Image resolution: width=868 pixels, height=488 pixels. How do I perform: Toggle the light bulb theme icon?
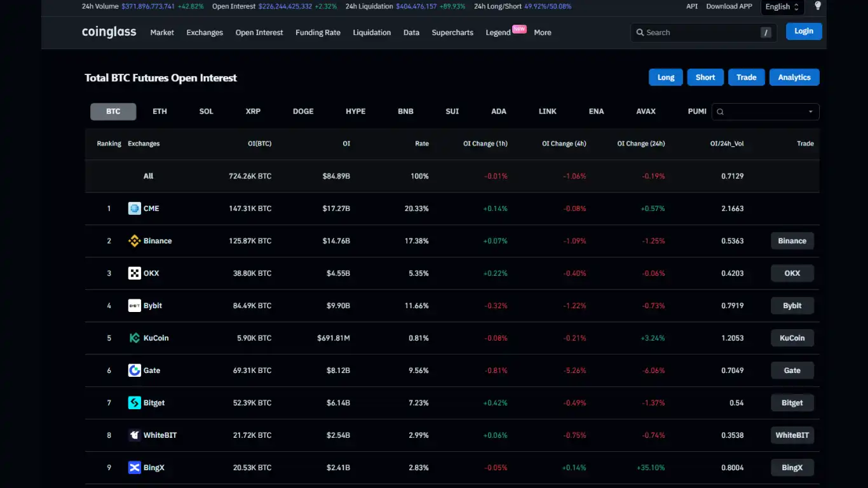click(x=818, y=6)
